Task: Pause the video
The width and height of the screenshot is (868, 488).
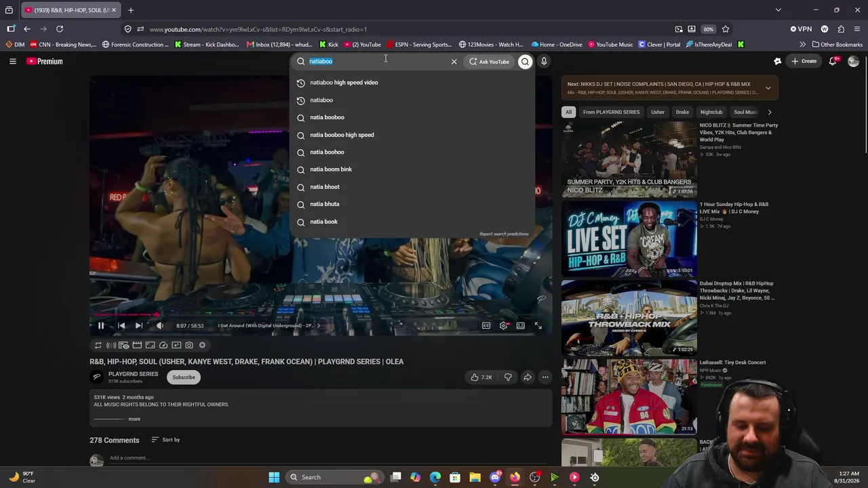Action: pos(101,326)
